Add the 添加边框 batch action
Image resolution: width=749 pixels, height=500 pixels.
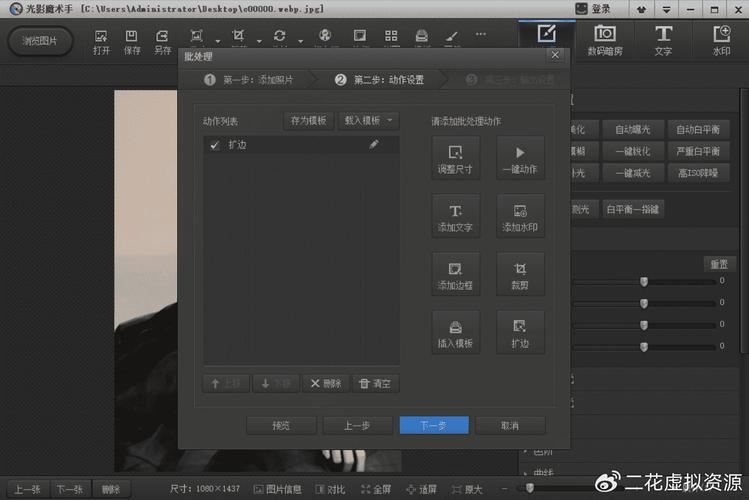(x=455, y=275)
